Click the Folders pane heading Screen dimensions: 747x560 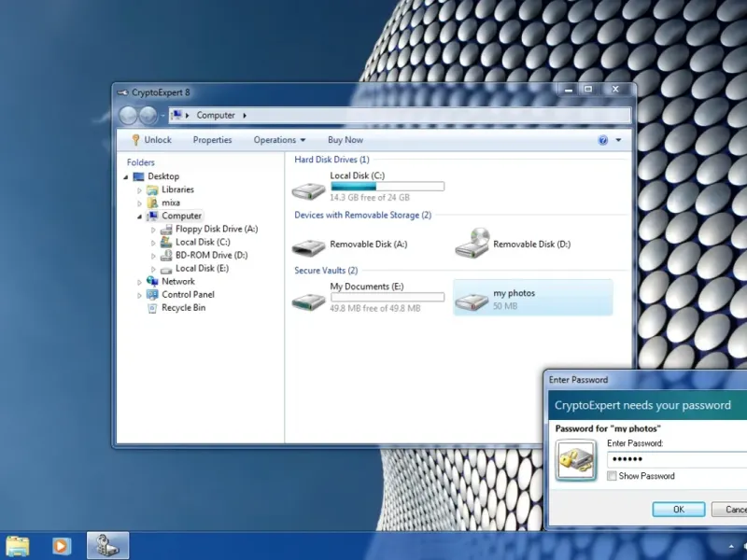[141, 162]
